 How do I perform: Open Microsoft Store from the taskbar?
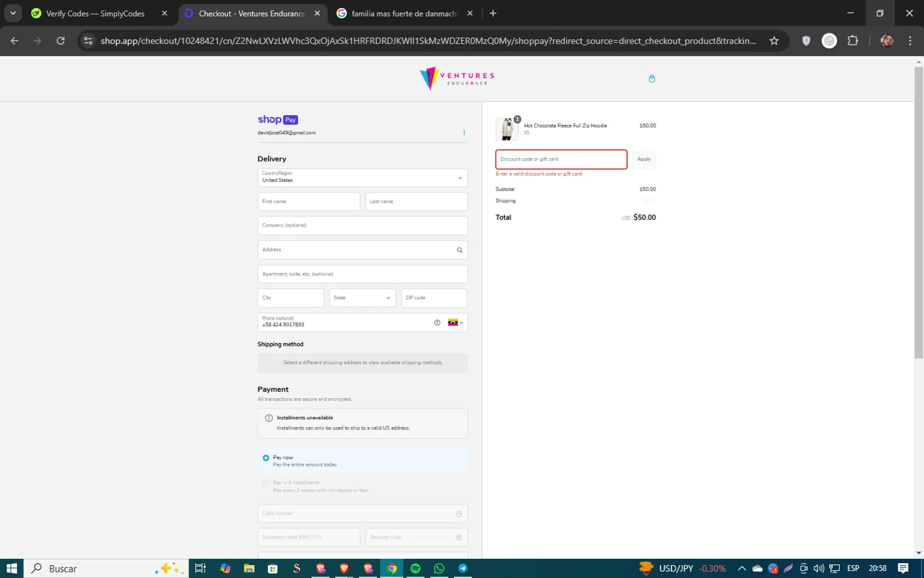(273, 568)
